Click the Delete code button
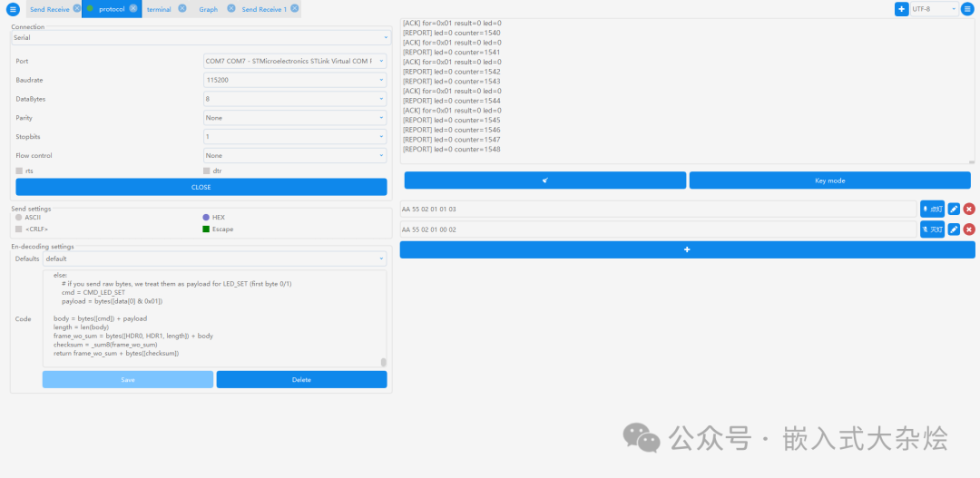This screenshot has width=980, height=478. coord(302,379)
